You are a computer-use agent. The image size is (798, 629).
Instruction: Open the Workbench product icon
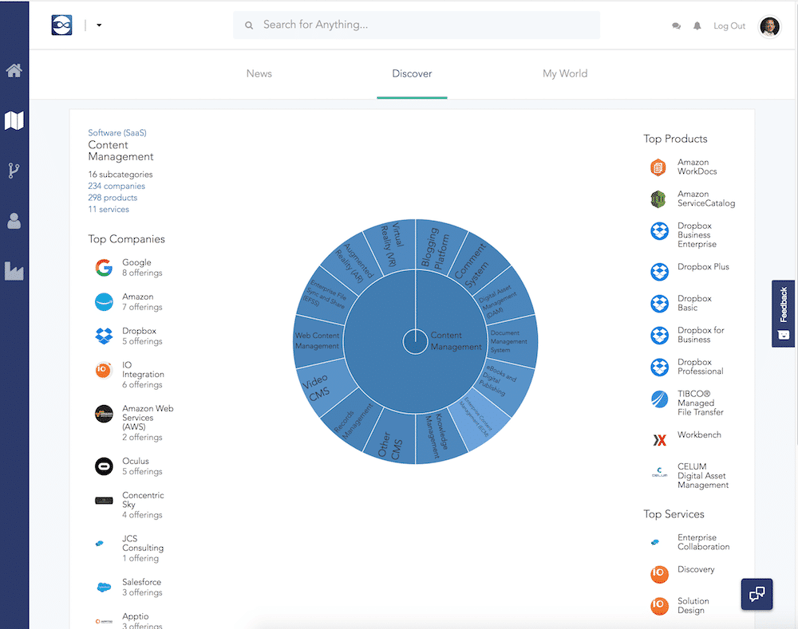660,440
